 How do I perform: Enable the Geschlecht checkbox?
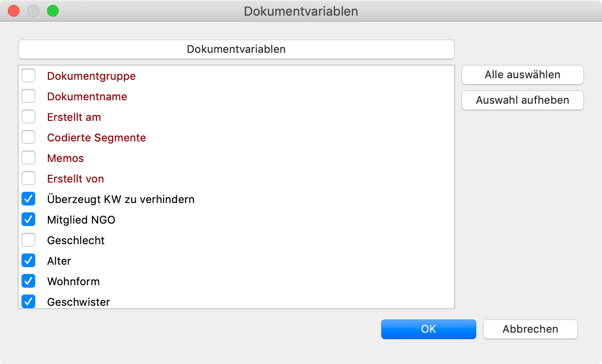coord(28,240)
